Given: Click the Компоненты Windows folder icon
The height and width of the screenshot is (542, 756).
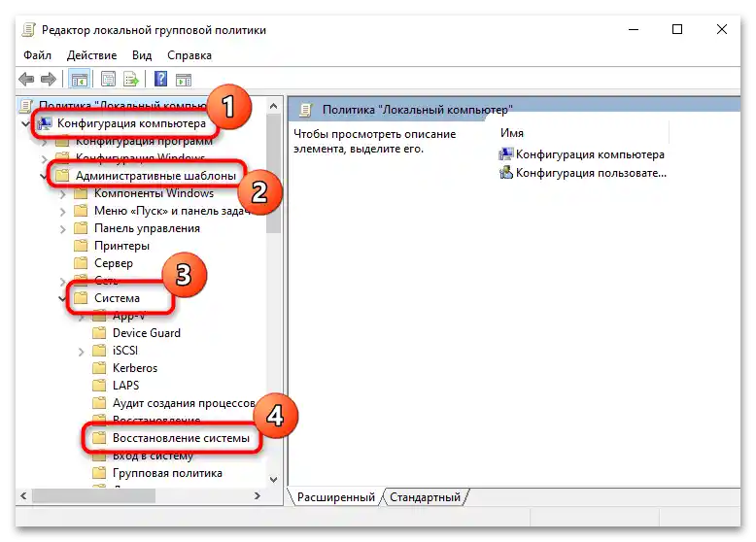Looking at the screenshot, I should [81, 193].
